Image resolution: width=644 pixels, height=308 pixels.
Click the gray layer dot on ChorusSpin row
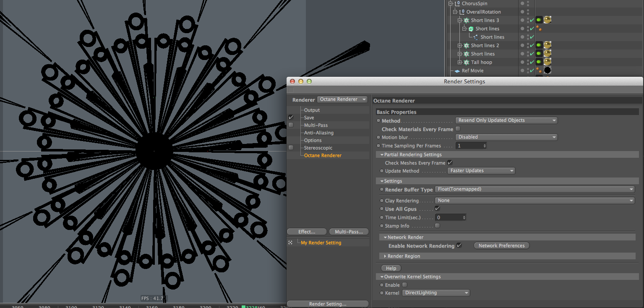click(522, 3)
